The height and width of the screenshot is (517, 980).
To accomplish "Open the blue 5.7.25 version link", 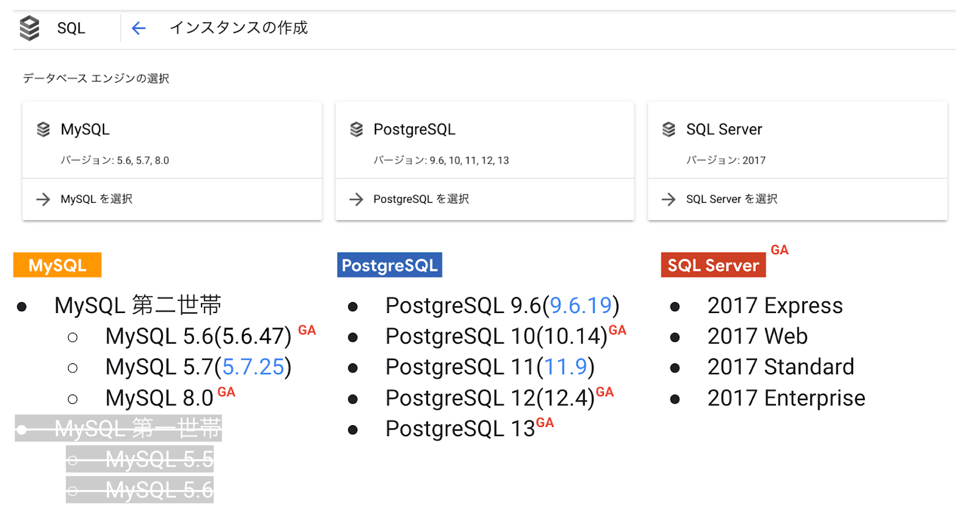I will tap(253, 367).
